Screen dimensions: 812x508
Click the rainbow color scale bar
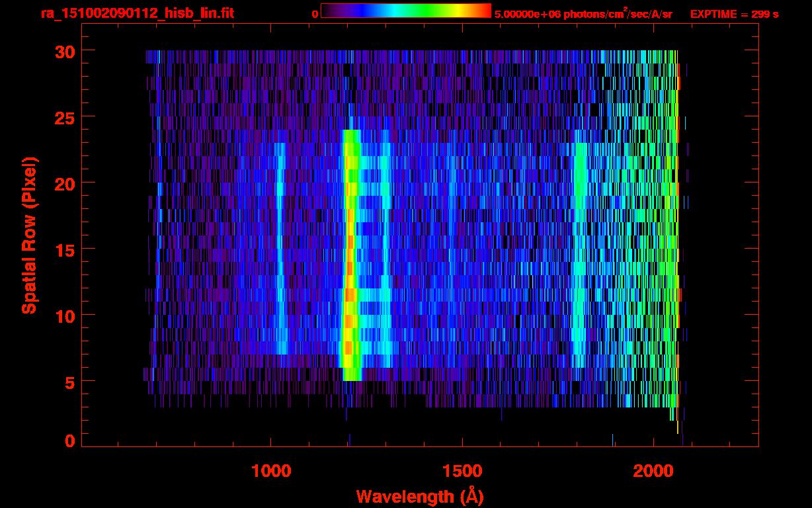(x=406, y=11)
